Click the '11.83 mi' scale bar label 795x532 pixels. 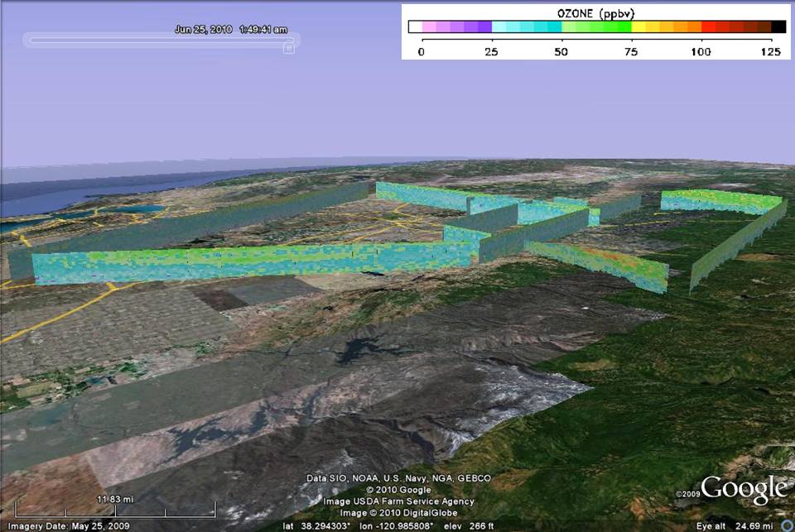coord(115,499)
